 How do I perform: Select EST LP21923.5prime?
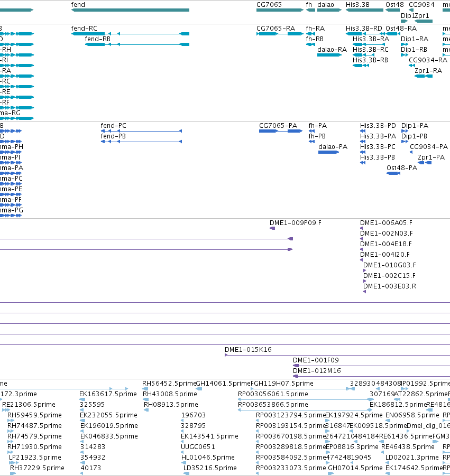[13, 463]
